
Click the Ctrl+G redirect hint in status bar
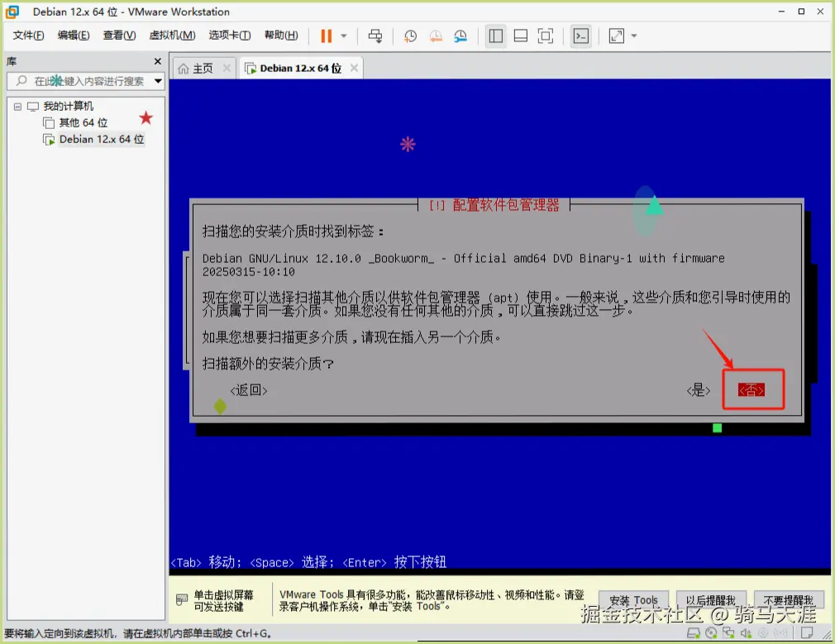(x=138, y=633)
